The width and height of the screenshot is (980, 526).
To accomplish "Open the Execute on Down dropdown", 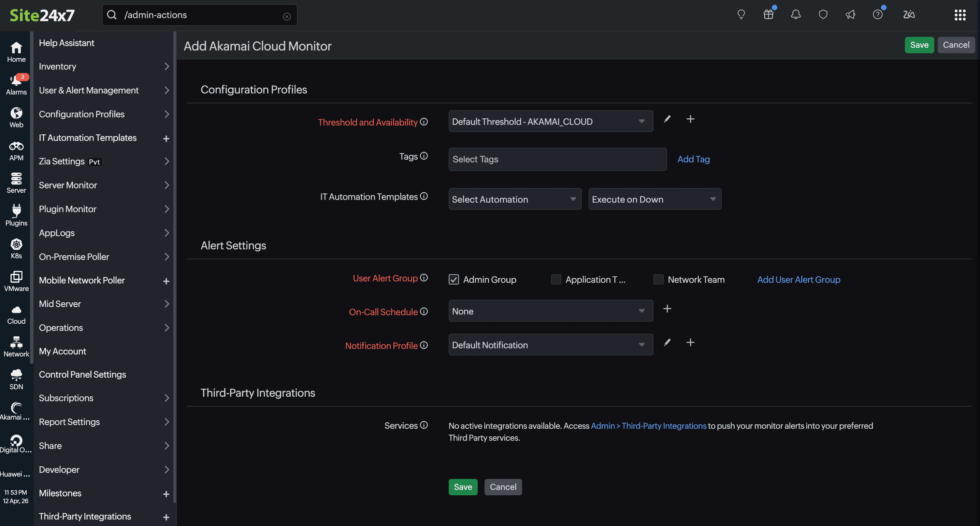I will 654,199.
